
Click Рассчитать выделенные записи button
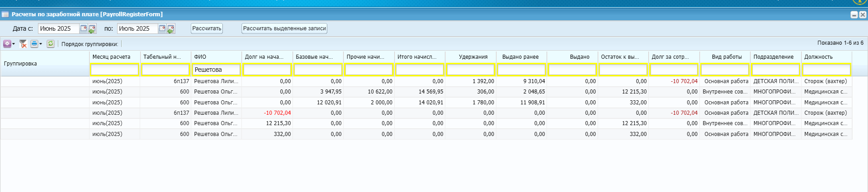pyautogui.click(x=284, y=28)
